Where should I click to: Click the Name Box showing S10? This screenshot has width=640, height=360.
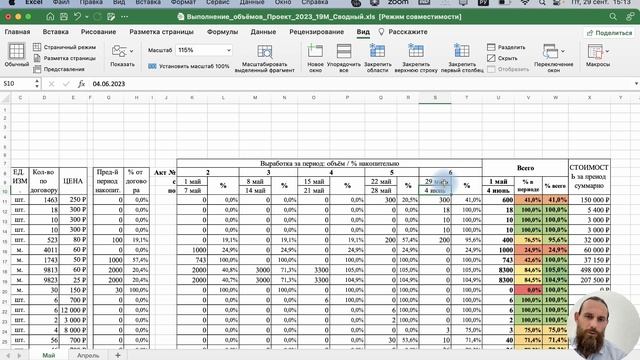point(17,84)
